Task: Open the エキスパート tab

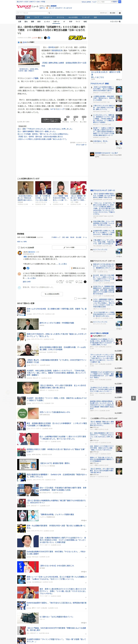Action: pyautogui.click(x=48, y=17)
